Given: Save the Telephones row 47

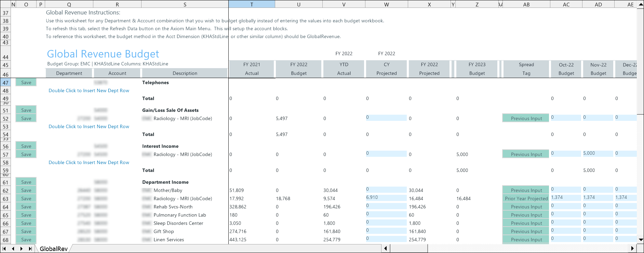Looking at the screenshot, I should tap(26, 83).
